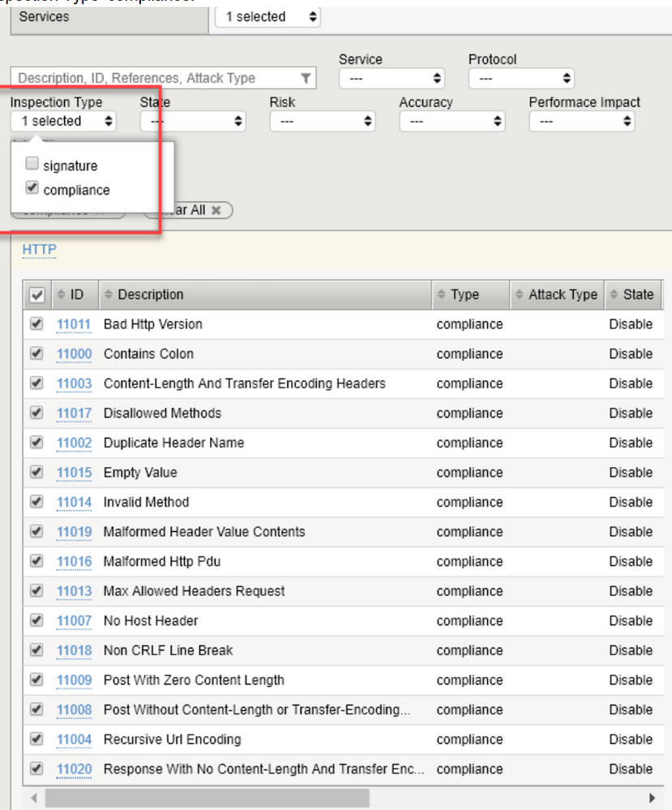This screenshot has height=810, width=672.
Task: Open the Service dropdown
Action: 392,79
